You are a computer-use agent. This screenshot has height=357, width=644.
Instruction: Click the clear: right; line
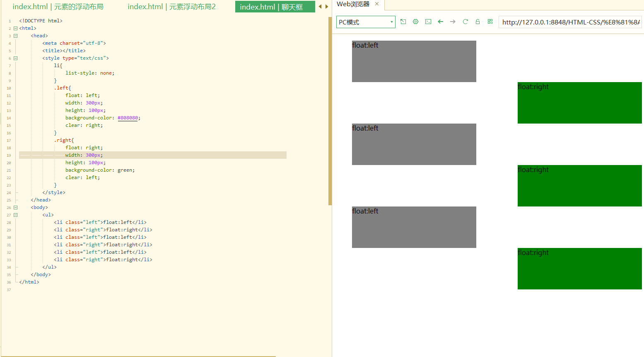point(84,125)
